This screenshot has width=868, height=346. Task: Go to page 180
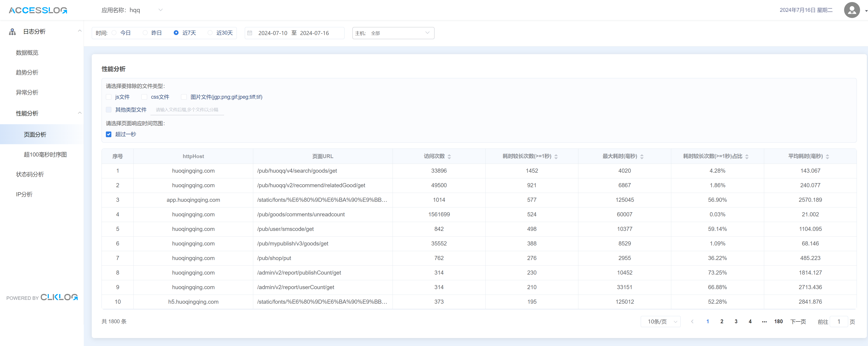[x=778, y=321]
